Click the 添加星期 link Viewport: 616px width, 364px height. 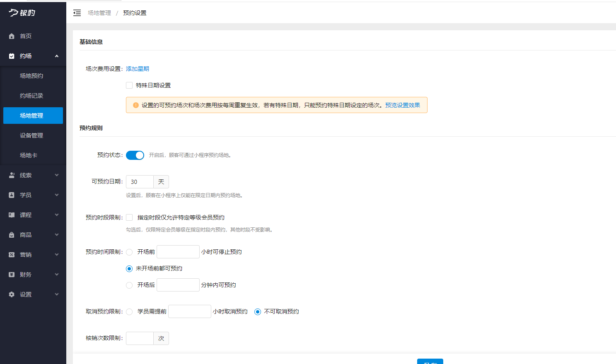[x=137, y=68]
